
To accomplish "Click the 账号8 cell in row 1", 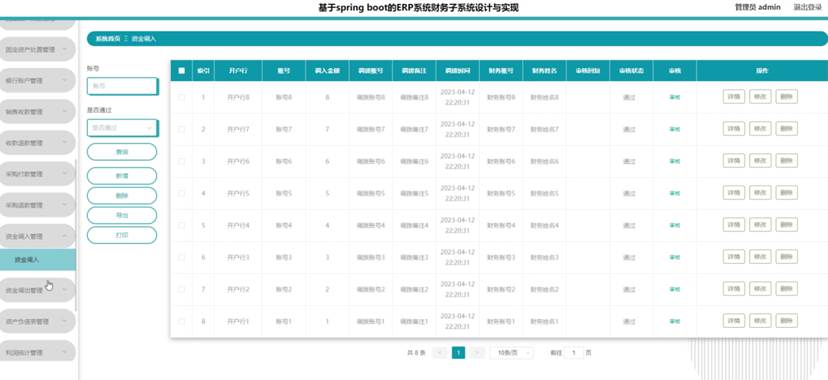I will pyautogui.click(x=284, y=98).
